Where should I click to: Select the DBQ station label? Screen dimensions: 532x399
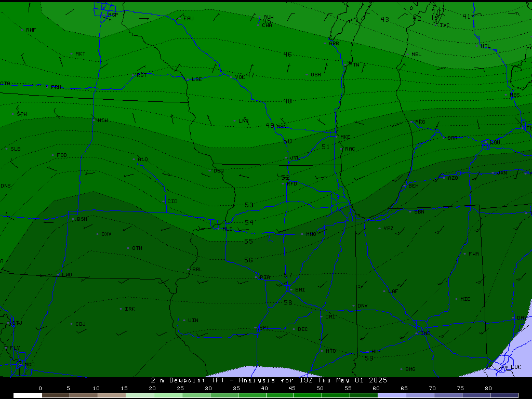[x=219, y=170]
